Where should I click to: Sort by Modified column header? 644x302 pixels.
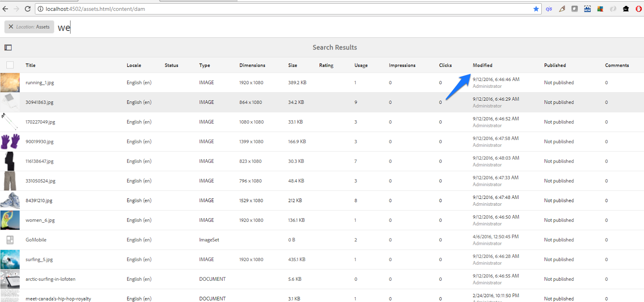(x=483, y=65)
